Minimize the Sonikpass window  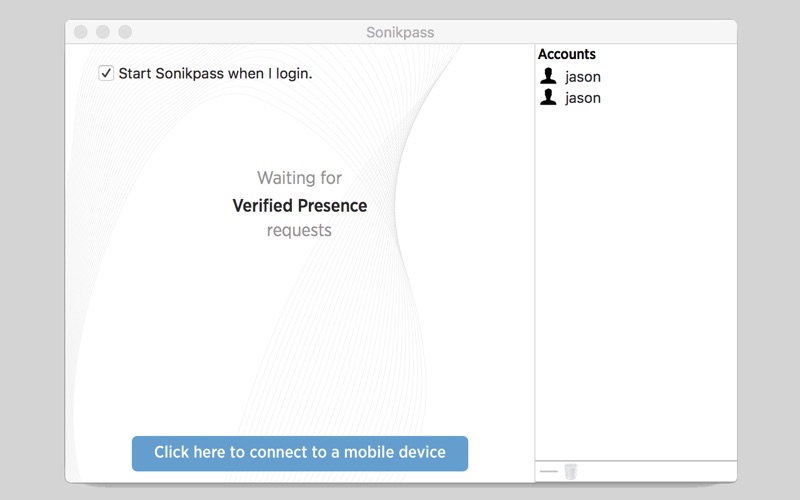[x=103, y=32]
